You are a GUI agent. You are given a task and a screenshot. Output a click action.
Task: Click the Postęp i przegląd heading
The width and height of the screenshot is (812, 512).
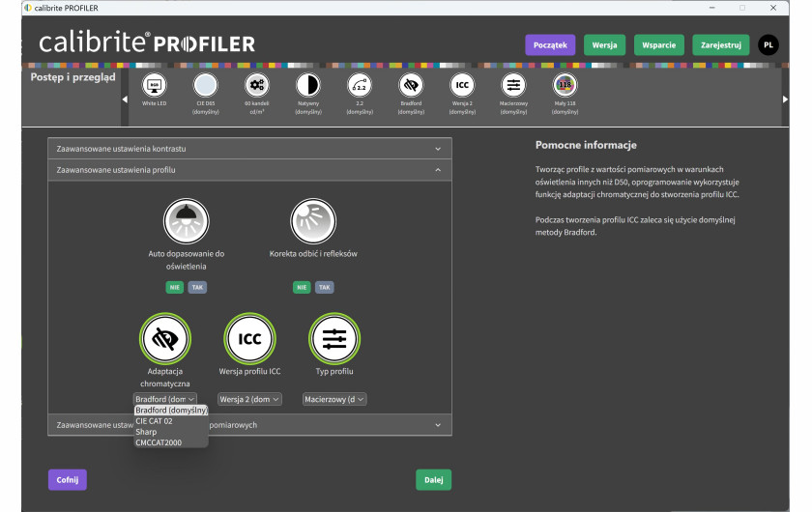coord(73,77)
